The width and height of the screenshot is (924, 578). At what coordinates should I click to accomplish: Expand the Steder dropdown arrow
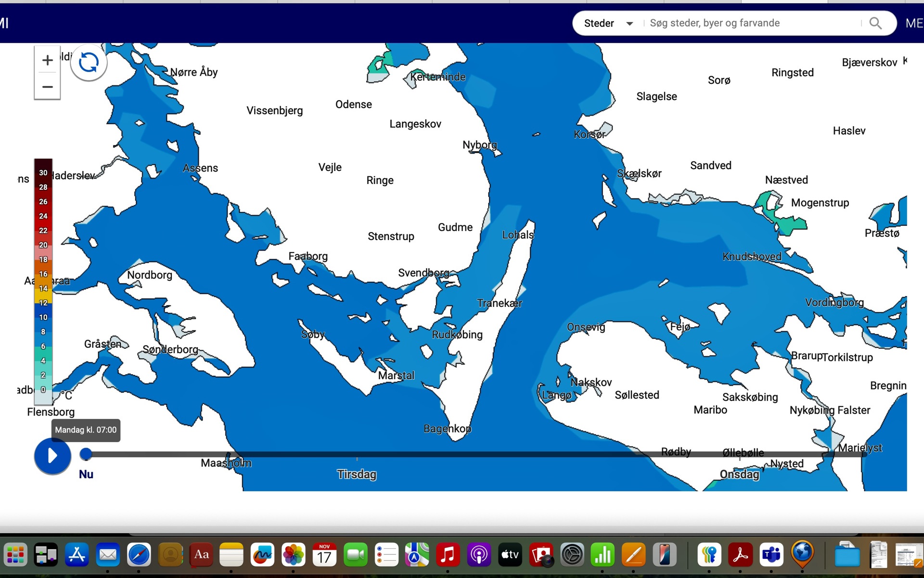point(629,24)
